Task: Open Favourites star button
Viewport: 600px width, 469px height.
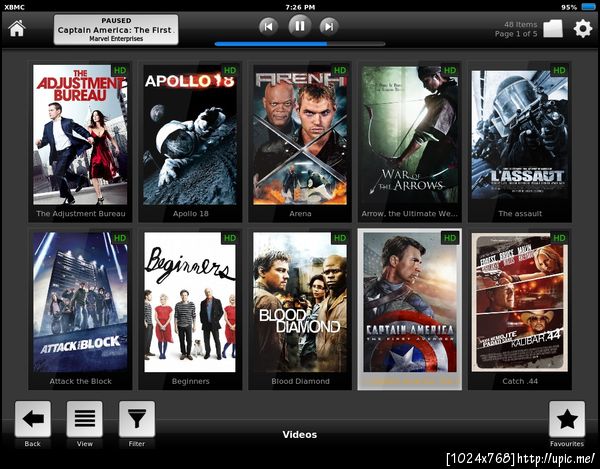Action: 567,419
